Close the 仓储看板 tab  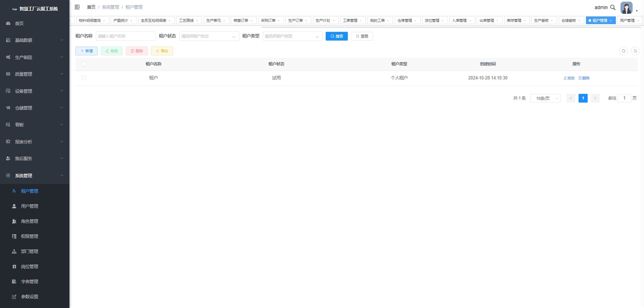coord(579,21)
